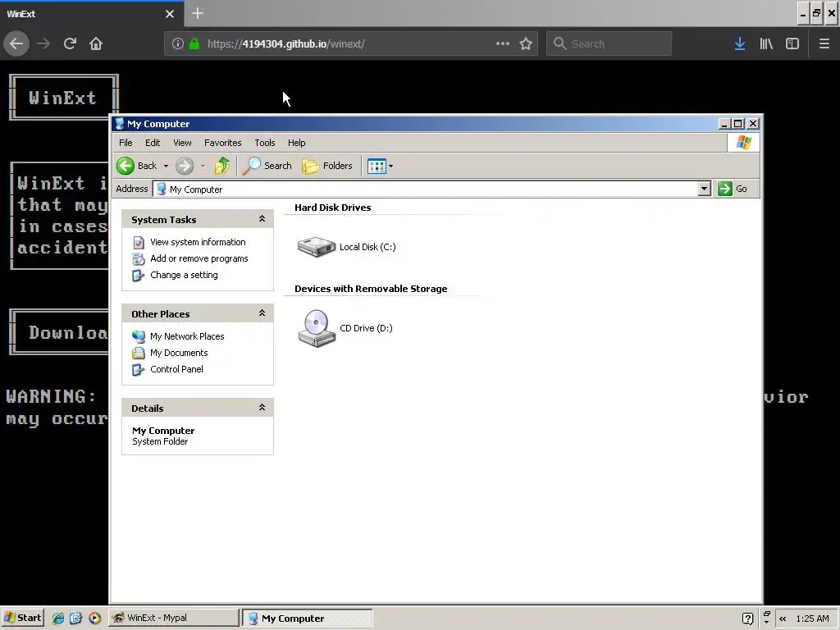The height and width of the screenshot is (630, 840).
Task: Click the Address field showing My Computer
Action: [x=426, y=189]
